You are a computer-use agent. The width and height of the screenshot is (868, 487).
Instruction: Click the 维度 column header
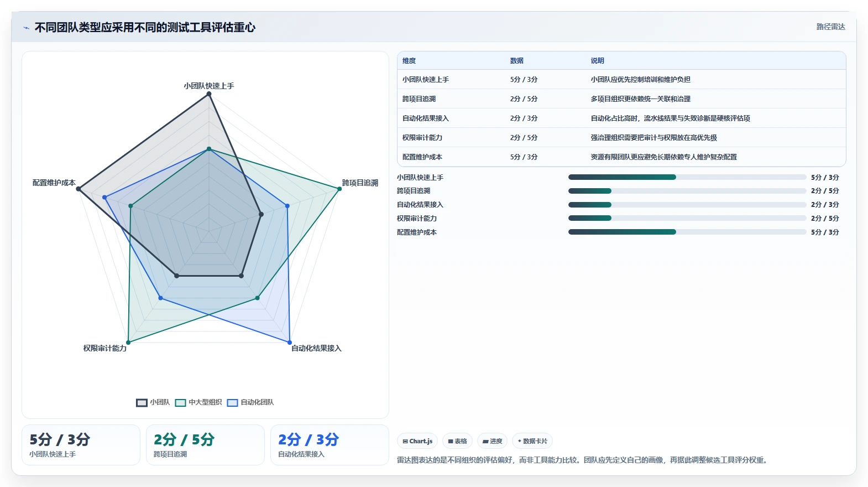click(409, 61)
